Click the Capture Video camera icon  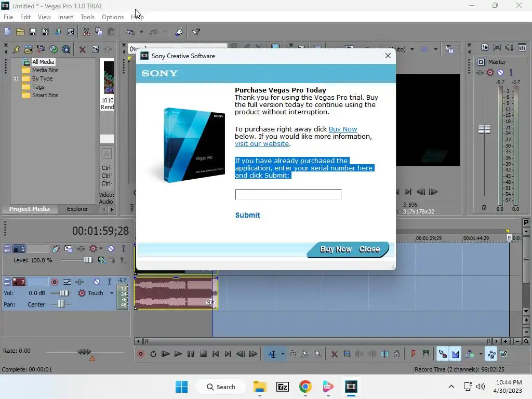tap(41, 49)
